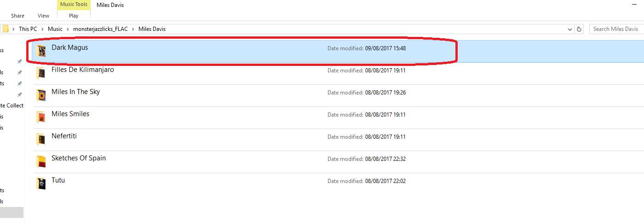Refresh the folder with the refresh icon
644x224 pixels.
580,29
